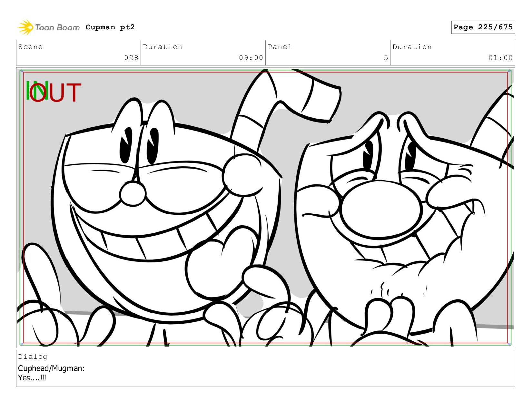Click the "Panel" header label
532x411 pixels.
click(280, 47)
